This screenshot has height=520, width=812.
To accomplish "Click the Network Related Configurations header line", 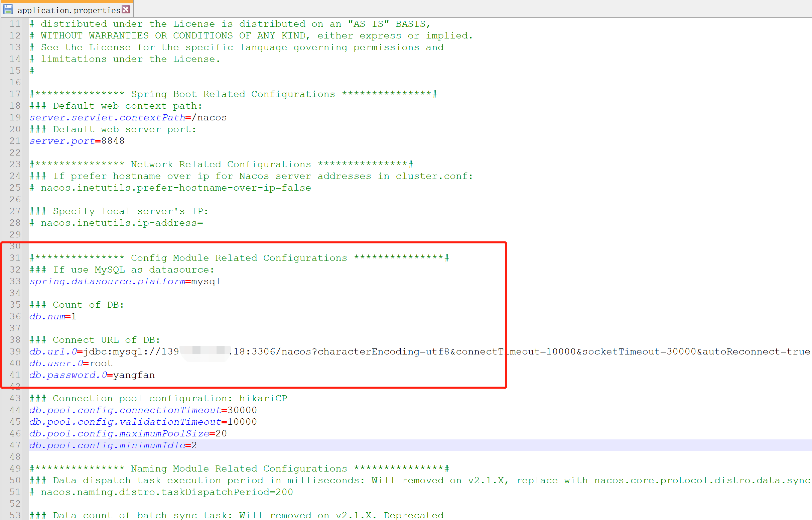I will click(221, 164).
